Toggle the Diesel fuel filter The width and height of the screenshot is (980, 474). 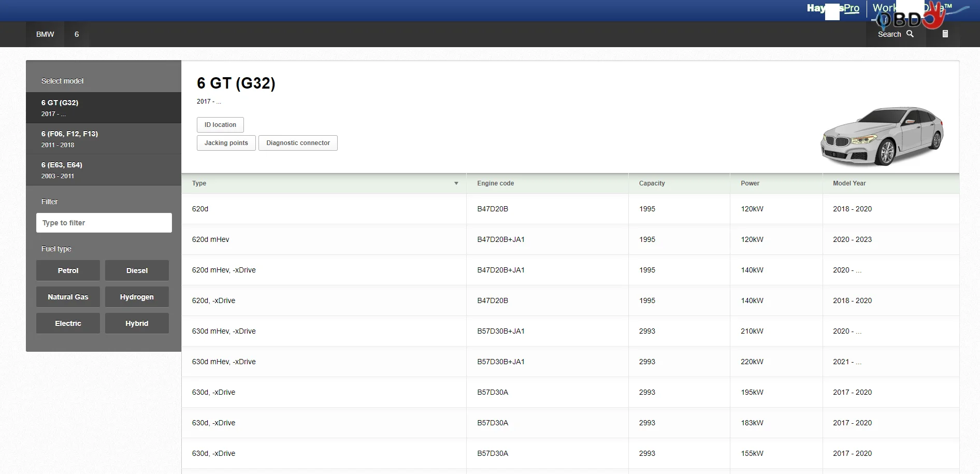point(137,270)
